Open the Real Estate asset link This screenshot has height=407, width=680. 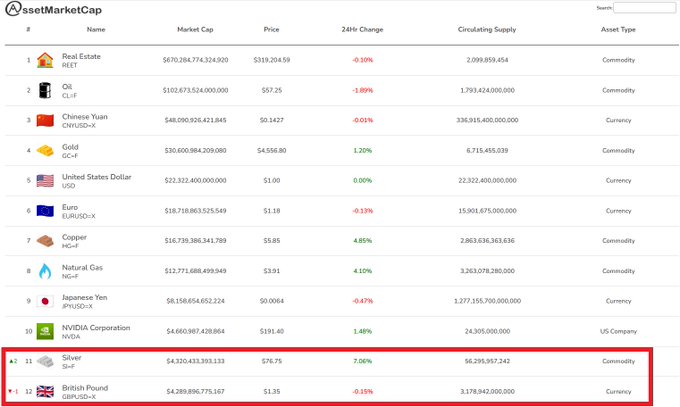(81, 56)
